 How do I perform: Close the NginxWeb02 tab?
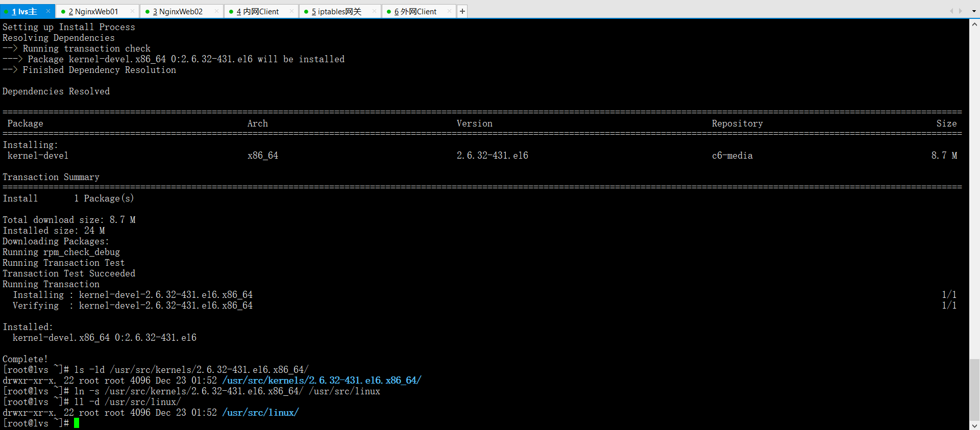coord(216,11)
